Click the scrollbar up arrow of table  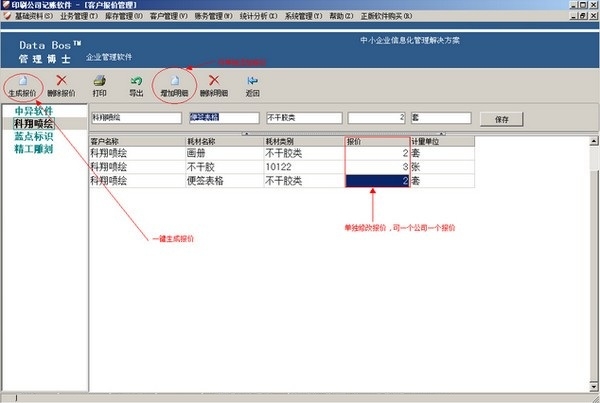593,141
